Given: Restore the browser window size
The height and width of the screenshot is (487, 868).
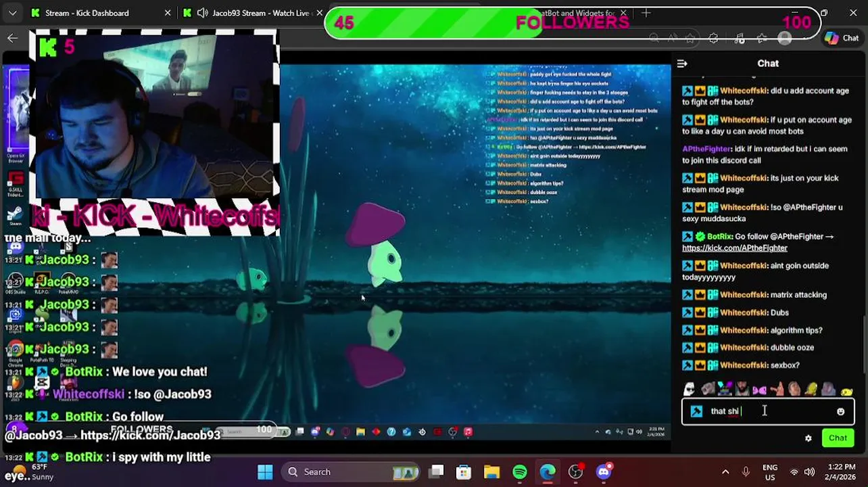Looking at the screenshot, I should click(824, 13).
